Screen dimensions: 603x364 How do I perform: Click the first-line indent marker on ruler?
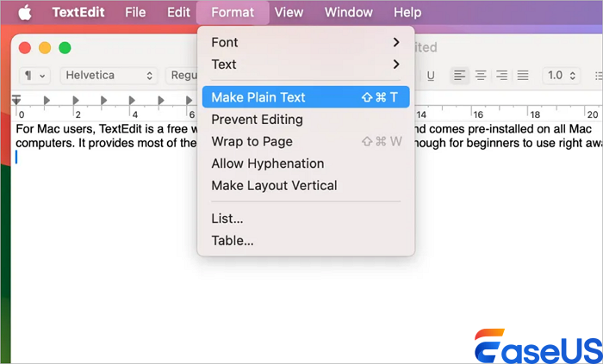16,97
